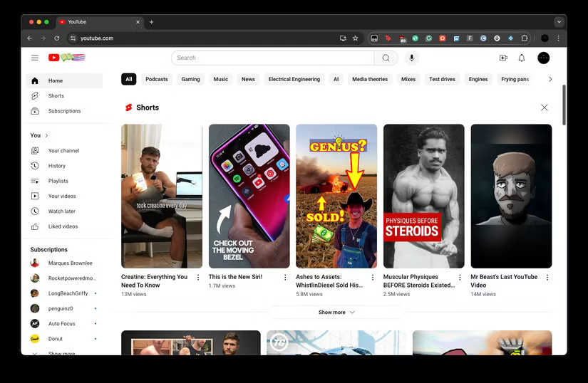588x383 pixels.
Task: Play the moving bezel Siri short
Action: tap(249, 196)
